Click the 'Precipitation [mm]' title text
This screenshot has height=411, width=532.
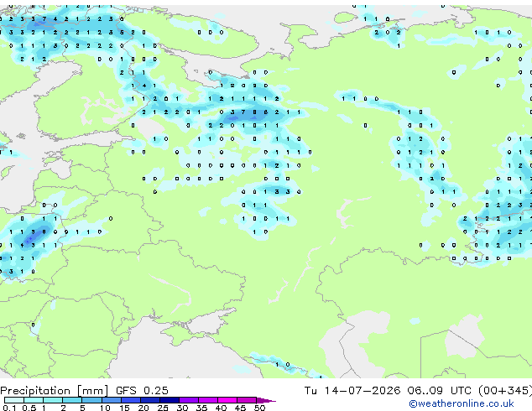pyautogui.click(x=55, y=391)
